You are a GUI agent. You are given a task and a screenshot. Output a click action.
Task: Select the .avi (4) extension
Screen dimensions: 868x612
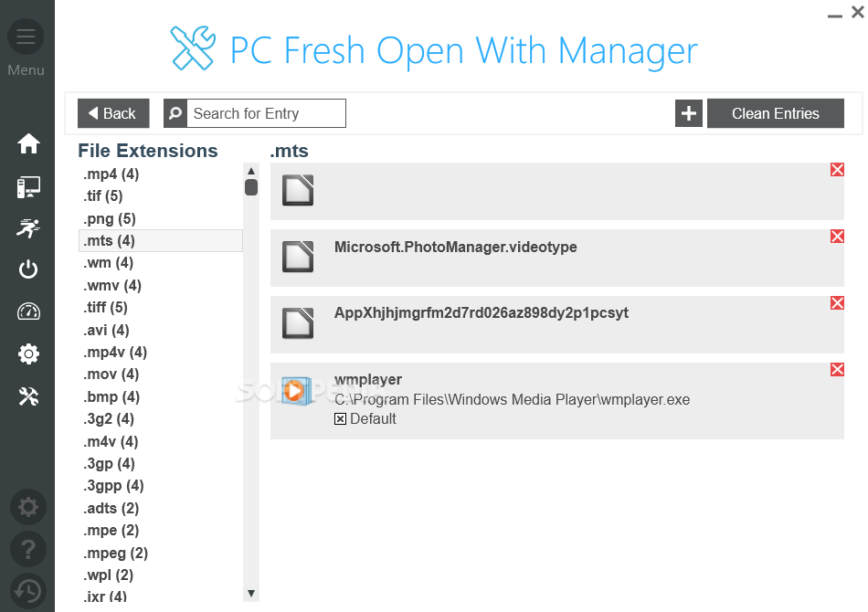click(106, 331)
